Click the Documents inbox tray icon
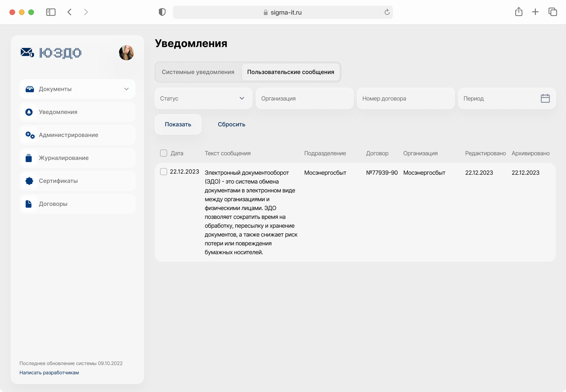Viewport: 566px width, 392px height. pyautogui.click(x=30, y=89)
